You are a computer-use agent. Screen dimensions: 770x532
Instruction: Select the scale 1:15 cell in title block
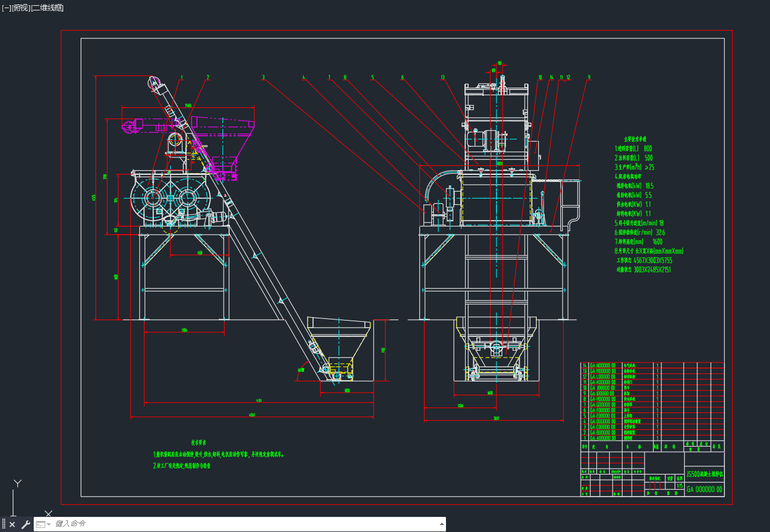pos(679,486)
